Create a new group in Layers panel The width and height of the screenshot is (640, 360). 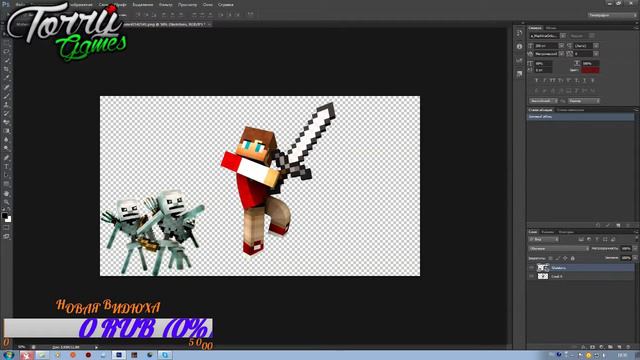(610, 347)
